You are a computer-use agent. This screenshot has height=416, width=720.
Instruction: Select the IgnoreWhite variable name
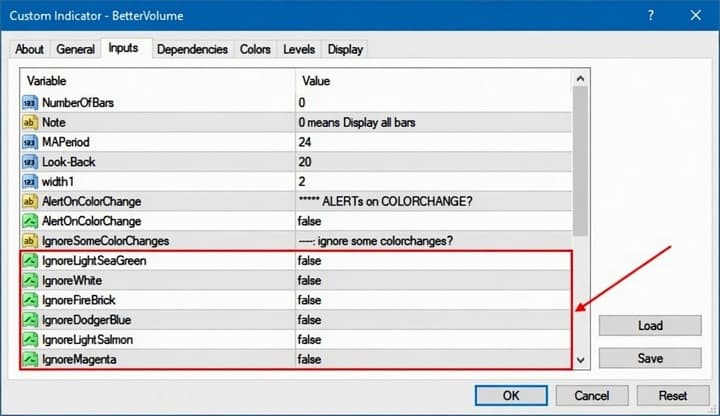(x=72, y=280)
